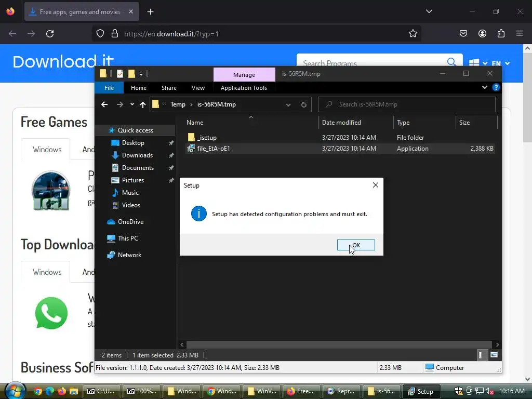This screenshot has width=532, height=399.
Task: Open Documents in navigation pane
Action: click(x=138, y=168)
